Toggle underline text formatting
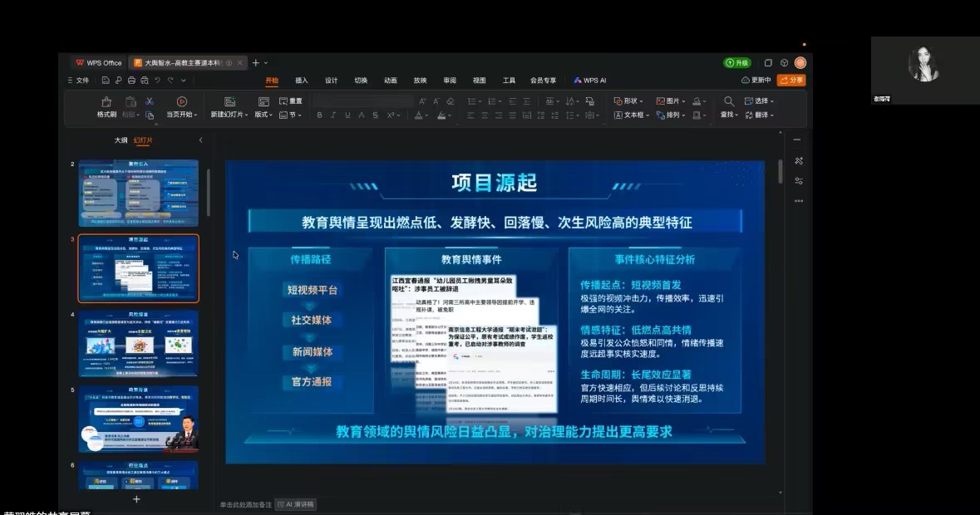The image size is (980, 515). [x=347, y=115]
